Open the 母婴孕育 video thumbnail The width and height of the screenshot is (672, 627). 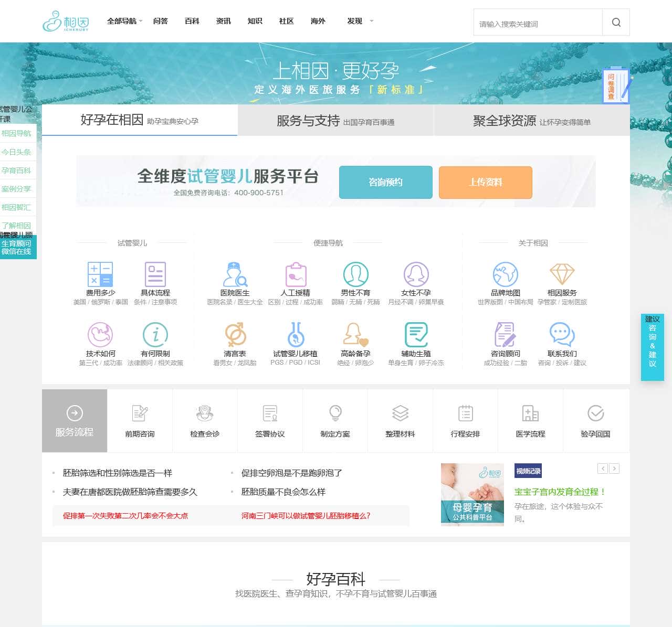pyautogui.click(x=472, y=494)
